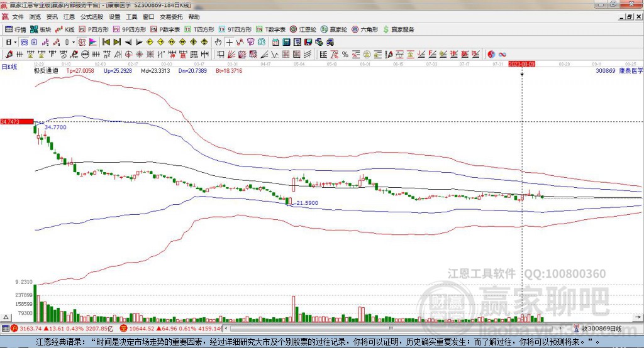Open 赢家服务 with dollar icon
This screenshot has height=348, width=644.
399,30
